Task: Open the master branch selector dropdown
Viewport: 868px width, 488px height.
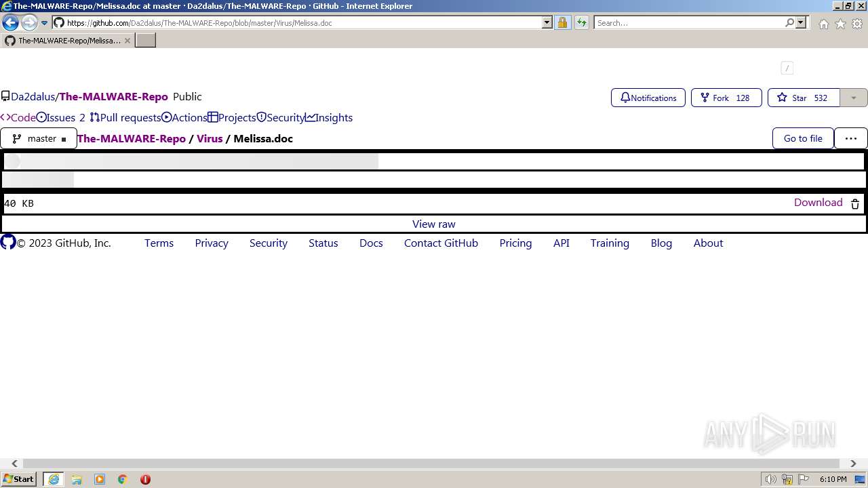Action: point(39,138)
